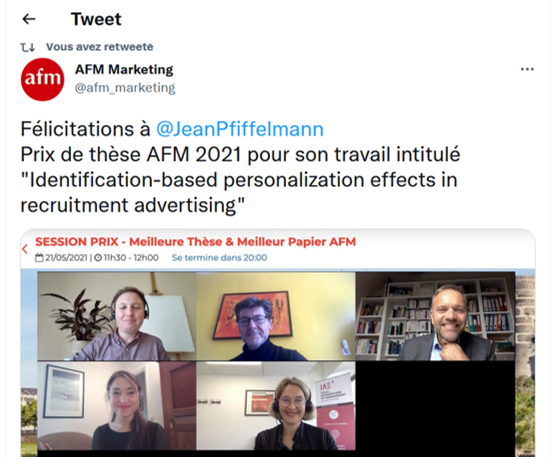Select the video tile with yellow wall and painting
Viewport: 553px width, 457px height.
[x=276, y=316]
